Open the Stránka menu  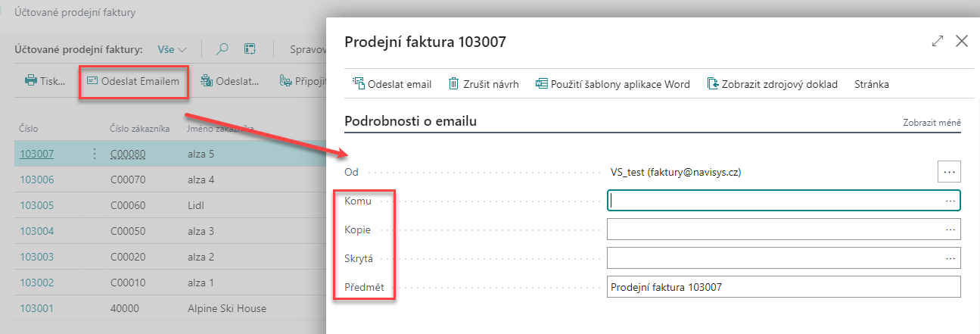point(872,84)
